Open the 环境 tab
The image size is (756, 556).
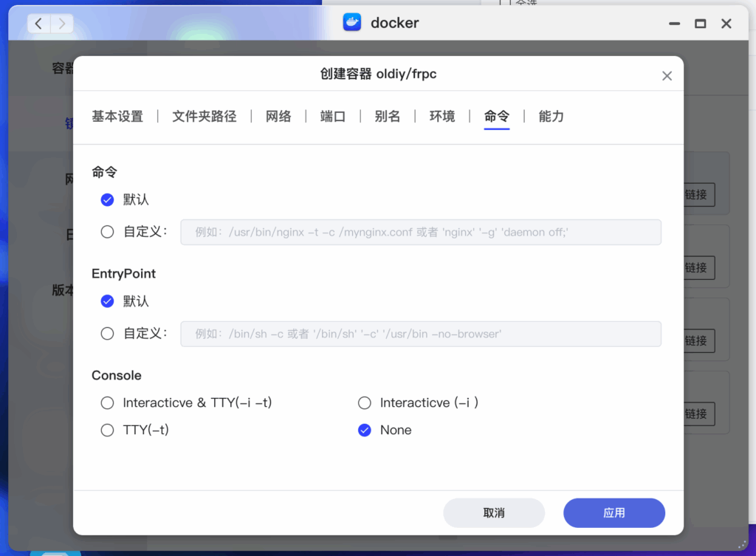pyautogui.click(x=441, y=116)
